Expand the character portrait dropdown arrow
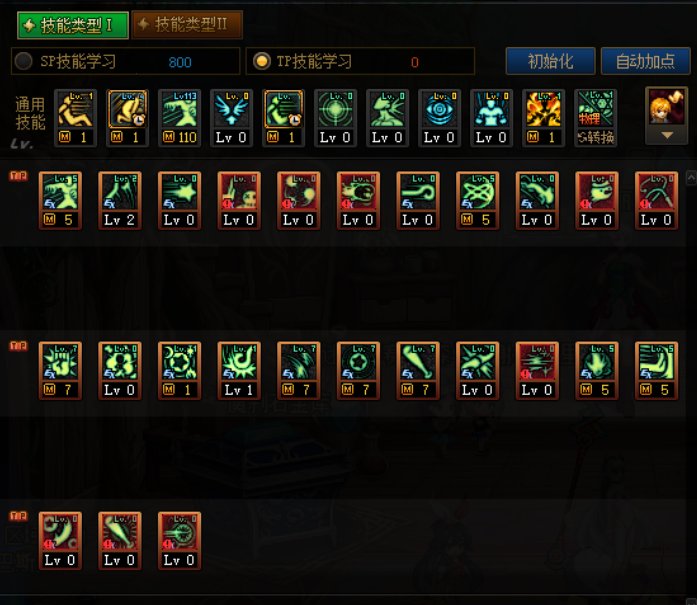Viewport: 697px width, 605px height. point(667,135)
